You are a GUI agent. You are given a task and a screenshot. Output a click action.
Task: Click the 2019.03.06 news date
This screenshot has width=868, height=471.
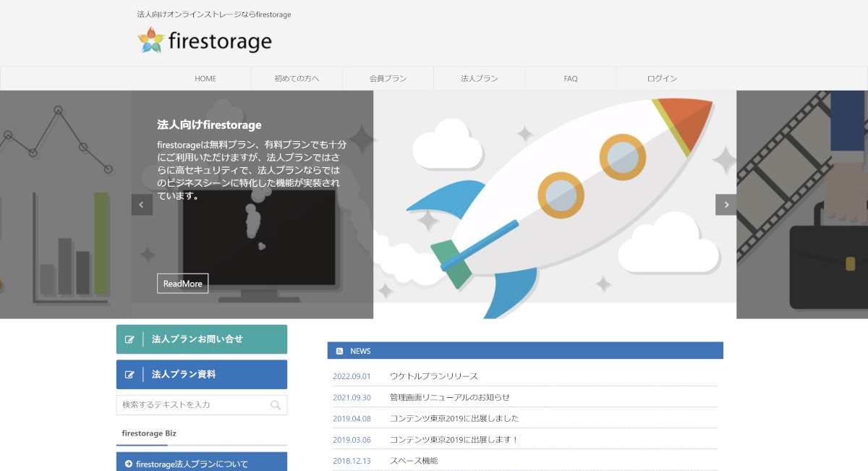352,439
